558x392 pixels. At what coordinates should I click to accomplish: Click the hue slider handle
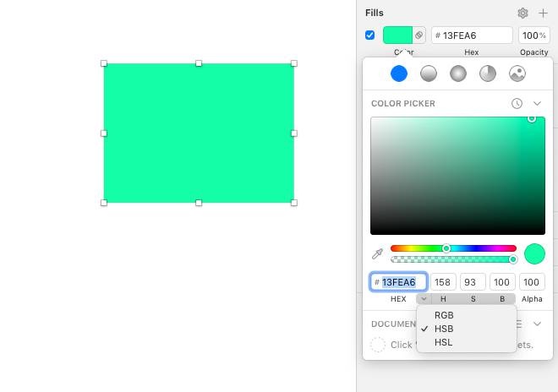click(x=446, y=248)
